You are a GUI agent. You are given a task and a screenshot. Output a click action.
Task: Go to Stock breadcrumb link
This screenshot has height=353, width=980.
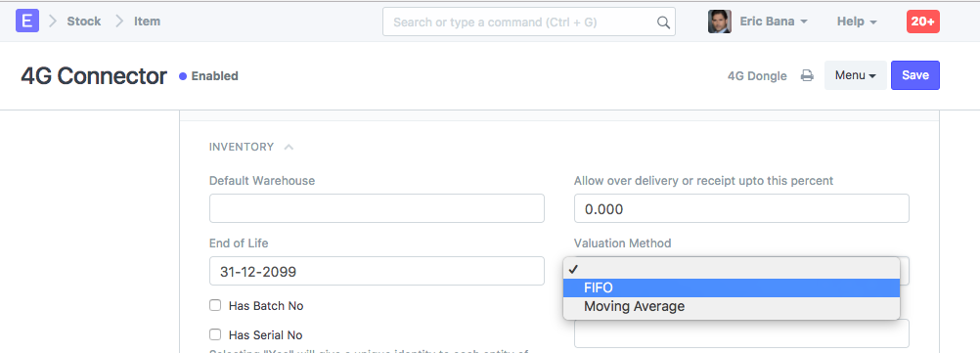[x=84, y=22]
